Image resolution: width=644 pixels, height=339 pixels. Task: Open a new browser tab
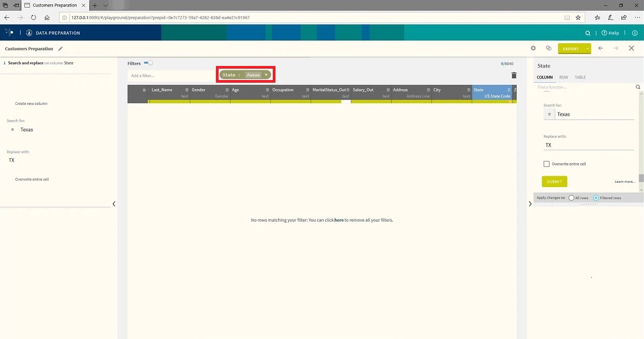(x=95, y=5)
